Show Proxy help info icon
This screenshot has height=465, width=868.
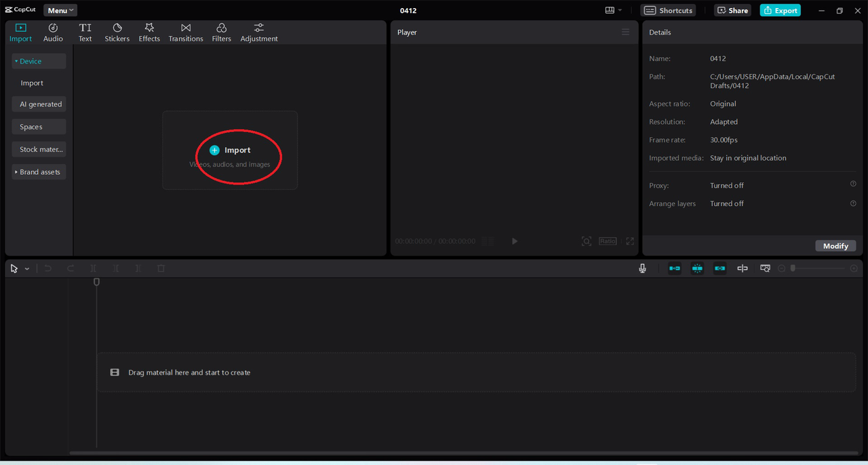coord(853,184)
